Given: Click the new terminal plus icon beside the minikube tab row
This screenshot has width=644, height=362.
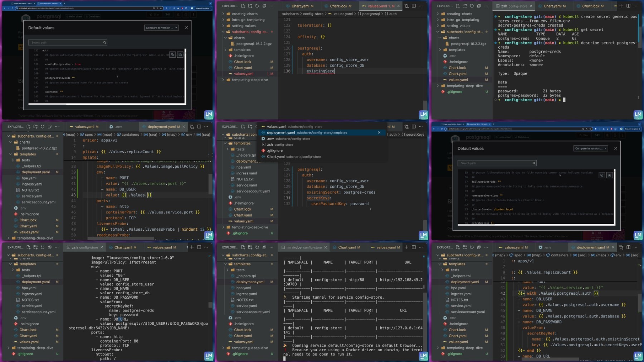Looking at the screenshot, I should [x=406, y=247].
